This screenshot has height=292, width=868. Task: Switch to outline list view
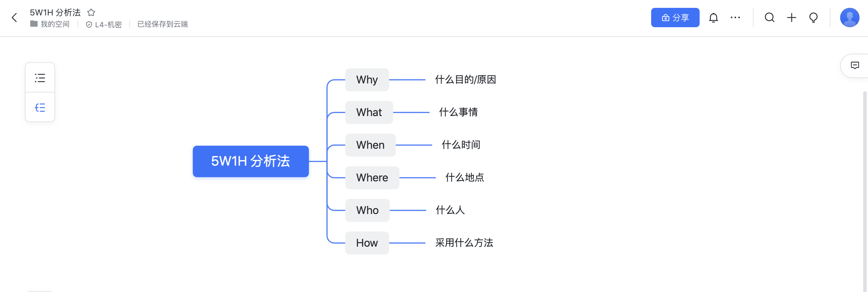[x=40, y=78]
